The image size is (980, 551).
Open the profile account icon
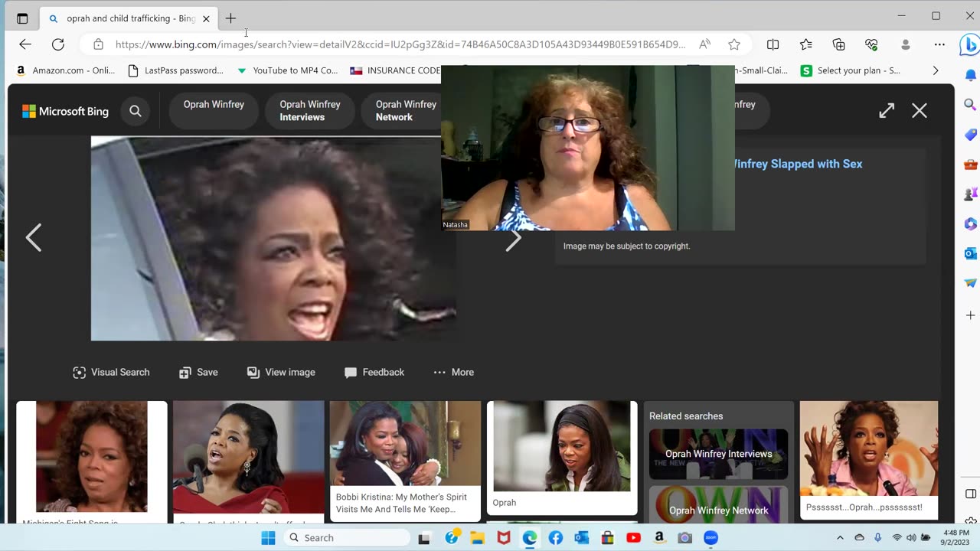pyautogui.click(x=906, y=44)
